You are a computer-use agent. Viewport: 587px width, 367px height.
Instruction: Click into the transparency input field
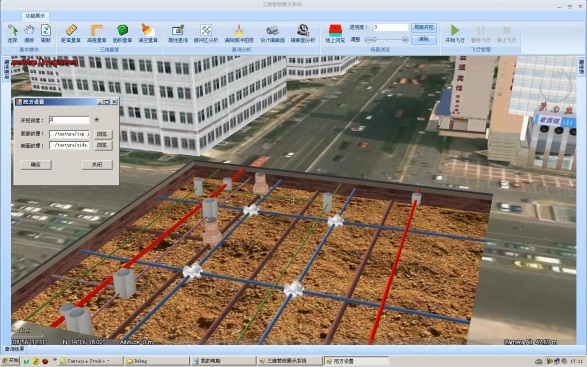[390, 27]
